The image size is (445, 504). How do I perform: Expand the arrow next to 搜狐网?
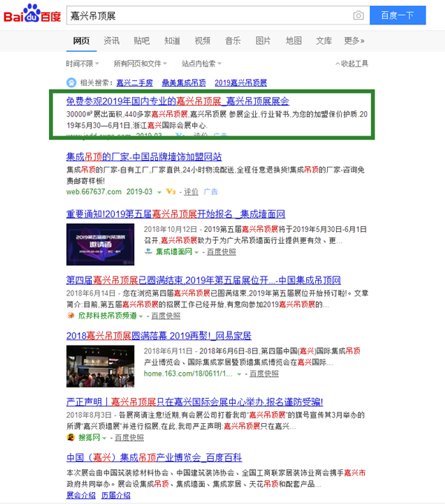point(104,438)
